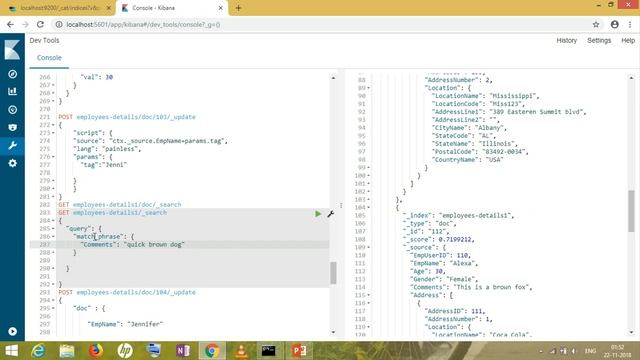This screenshot has width=640, height=360.
Task: Open PowerPoint from the taskbar
Action: [x=299, y=351]
